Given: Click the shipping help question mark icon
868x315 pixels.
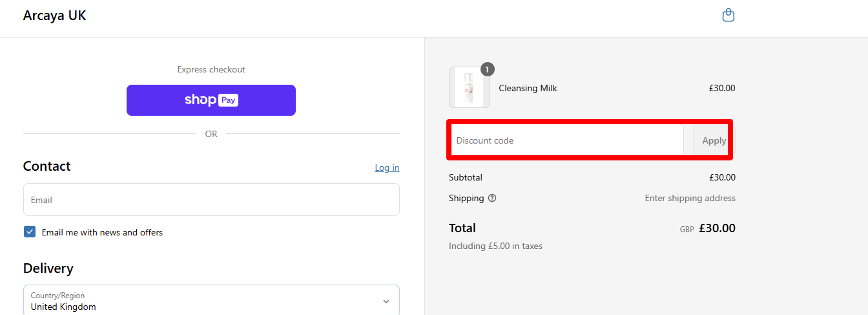Looking at the screenshot, I should [492, 199].
